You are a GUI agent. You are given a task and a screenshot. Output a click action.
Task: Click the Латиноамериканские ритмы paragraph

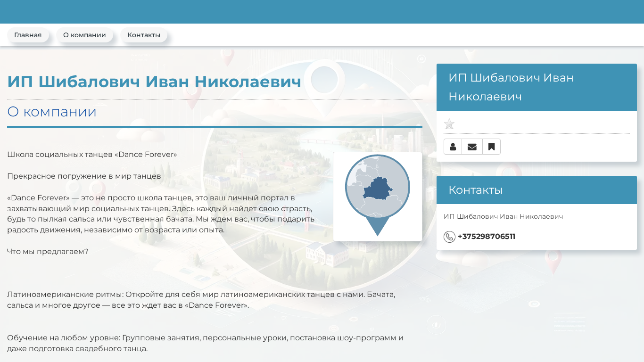(201, 300)
